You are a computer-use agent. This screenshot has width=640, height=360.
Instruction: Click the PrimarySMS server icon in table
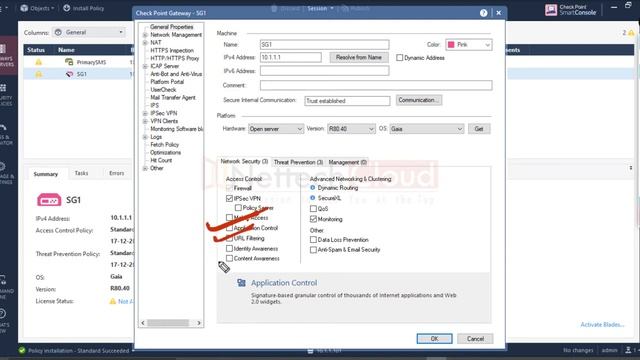click(x=69, y=62)
